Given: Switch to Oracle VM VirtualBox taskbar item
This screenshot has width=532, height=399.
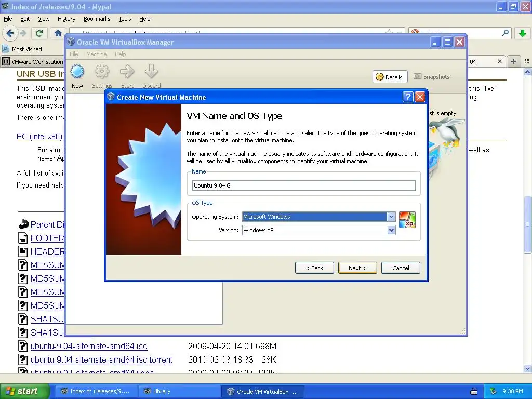Looking at the screenshot, I should pos(262,392).
